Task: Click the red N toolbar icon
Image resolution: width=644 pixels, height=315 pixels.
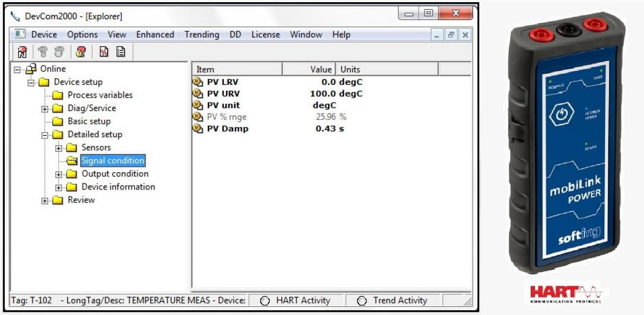Action: (22, 53)
